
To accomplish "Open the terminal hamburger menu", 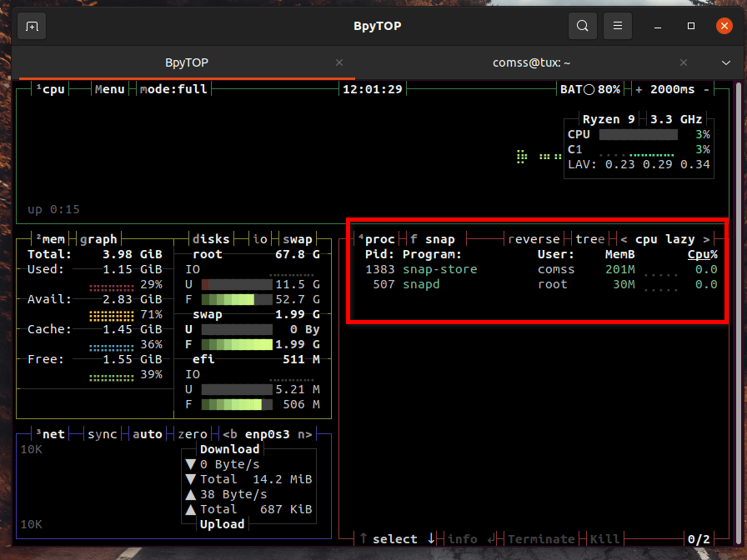I will 618,26.
